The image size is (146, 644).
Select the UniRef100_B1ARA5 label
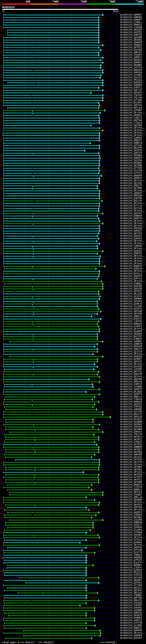(131, 331)
